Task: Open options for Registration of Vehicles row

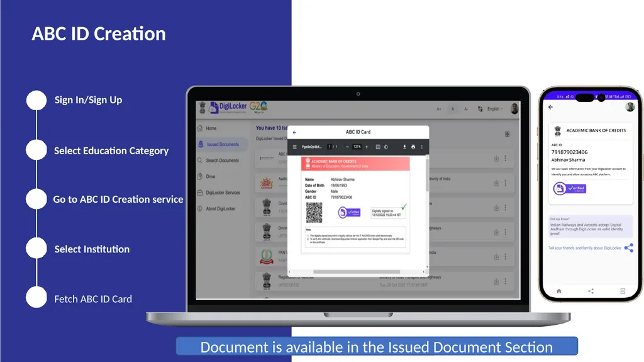Action: tap(506, 282)
